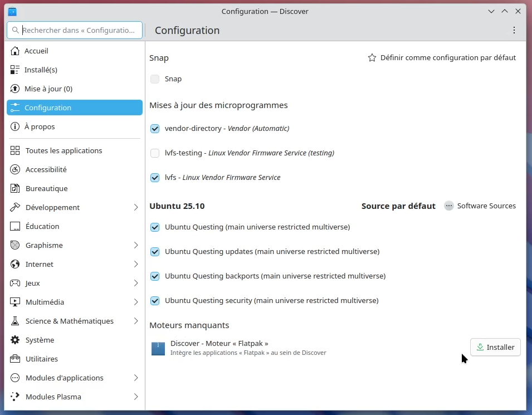This screenshot has height=415, width=532.
Task: Click the Accueil home icon
Action: (x=15, y=51)
